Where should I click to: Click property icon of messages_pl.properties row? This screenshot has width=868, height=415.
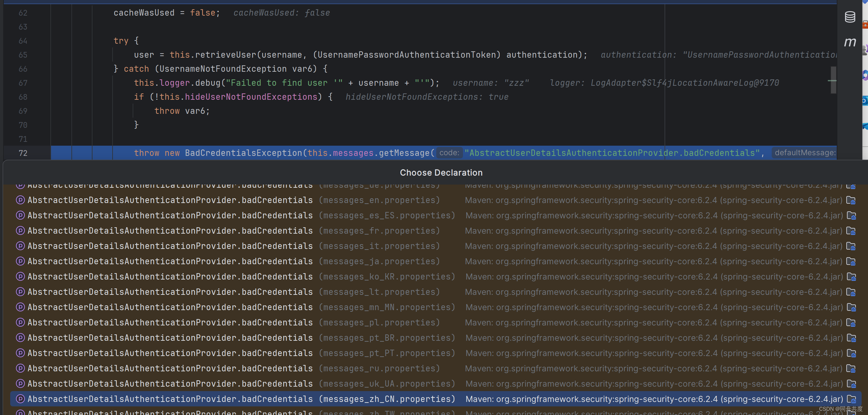(x=20, y=322)
